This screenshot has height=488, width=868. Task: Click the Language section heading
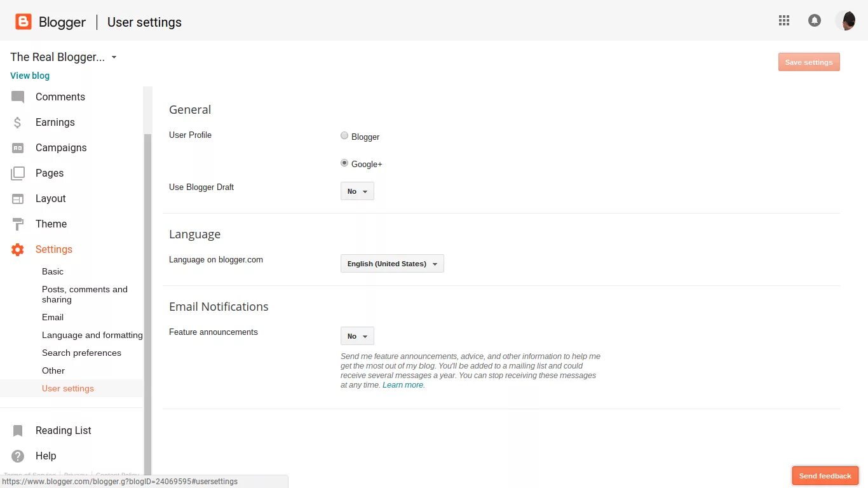pyautogui.click(x=194, y=234)
